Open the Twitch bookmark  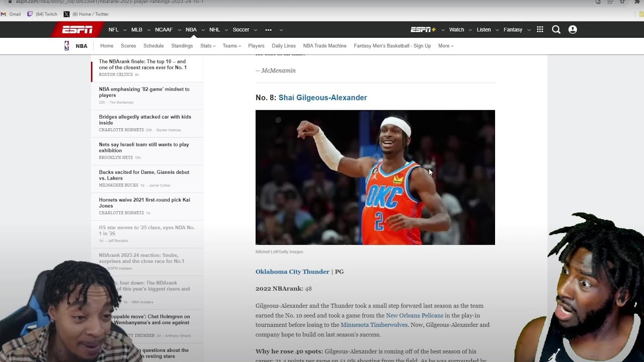(42, 14)
